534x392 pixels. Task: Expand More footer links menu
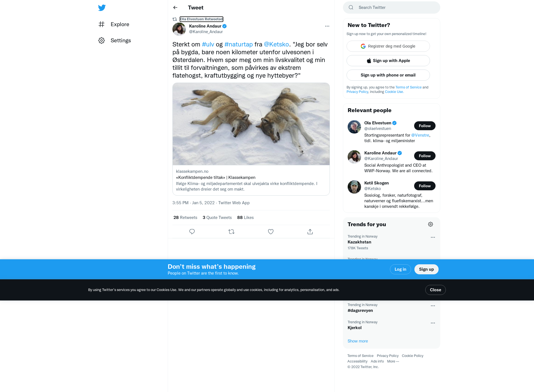[393, 361]
